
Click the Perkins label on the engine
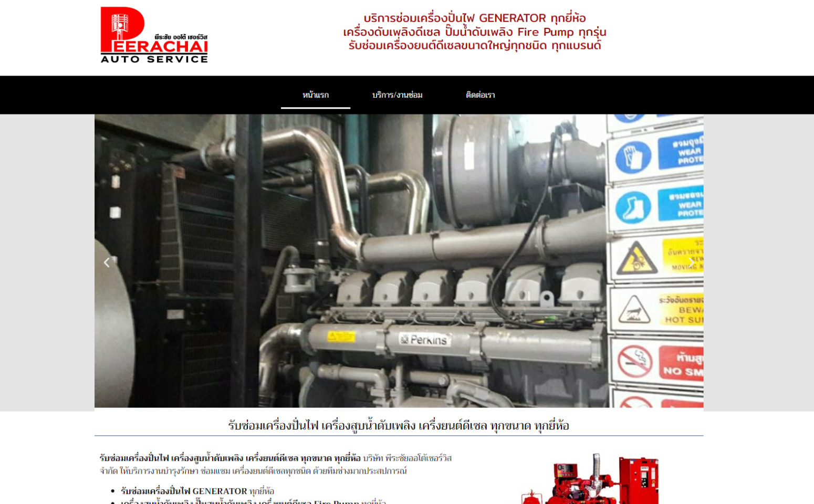[424, 340]
